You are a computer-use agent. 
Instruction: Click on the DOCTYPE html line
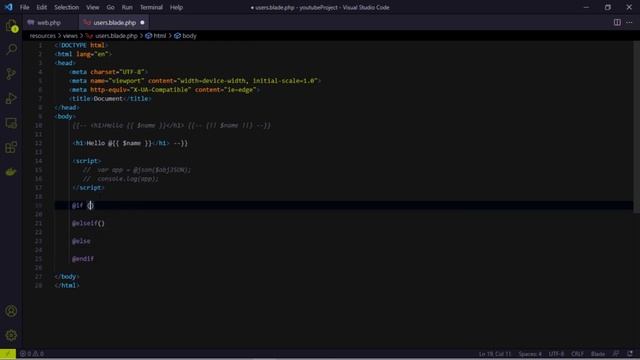[81, 45]
